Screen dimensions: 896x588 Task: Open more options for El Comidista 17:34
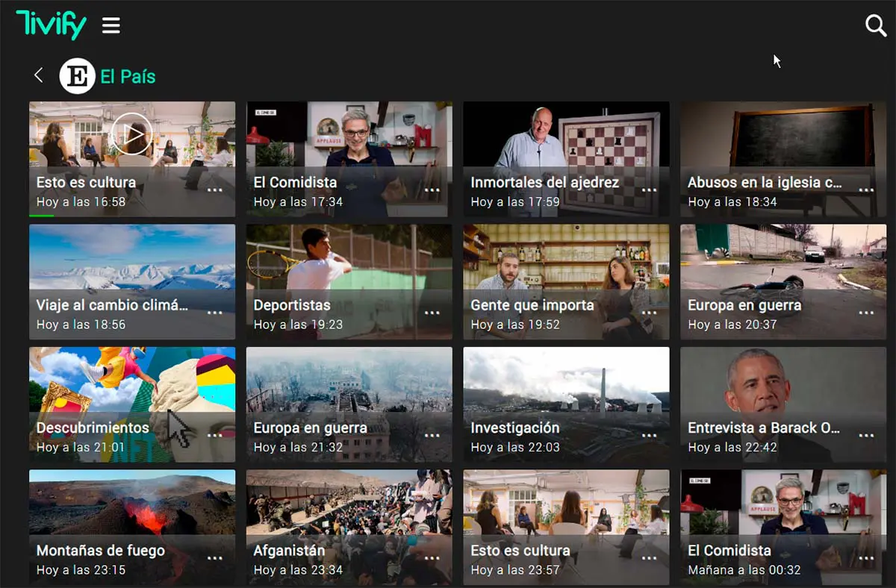coord(432,190)
